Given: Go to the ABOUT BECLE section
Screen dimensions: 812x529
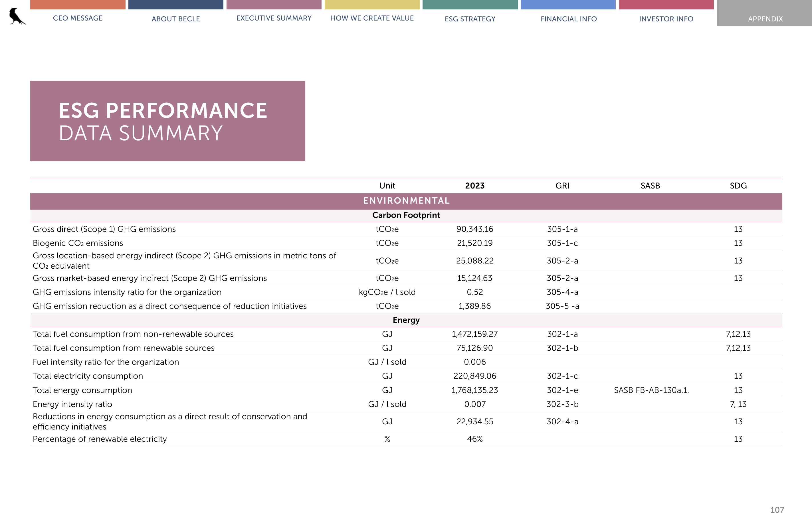Looking at the screenshot, I should [x=176, y=19].
